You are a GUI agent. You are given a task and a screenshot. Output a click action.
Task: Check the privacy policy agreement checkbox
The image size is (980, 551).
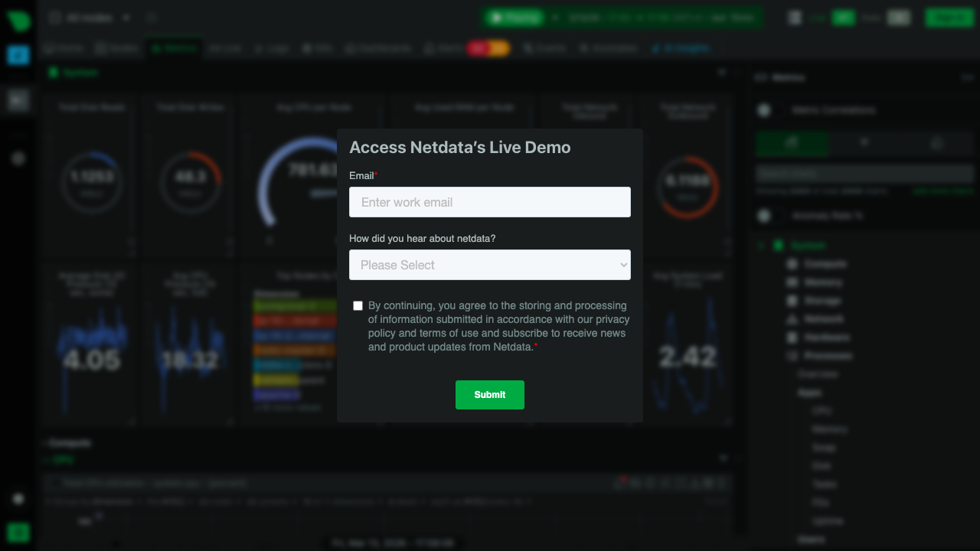[x=358, y=305]
